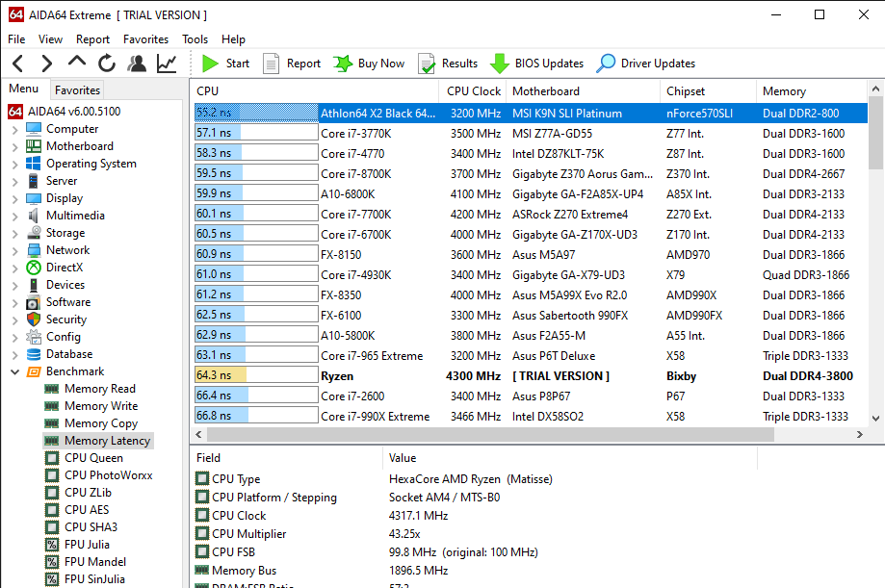Sort by the Motherboard column header
Image resolution: width=885 pixels, height=588 pixels.
point(583,91)
